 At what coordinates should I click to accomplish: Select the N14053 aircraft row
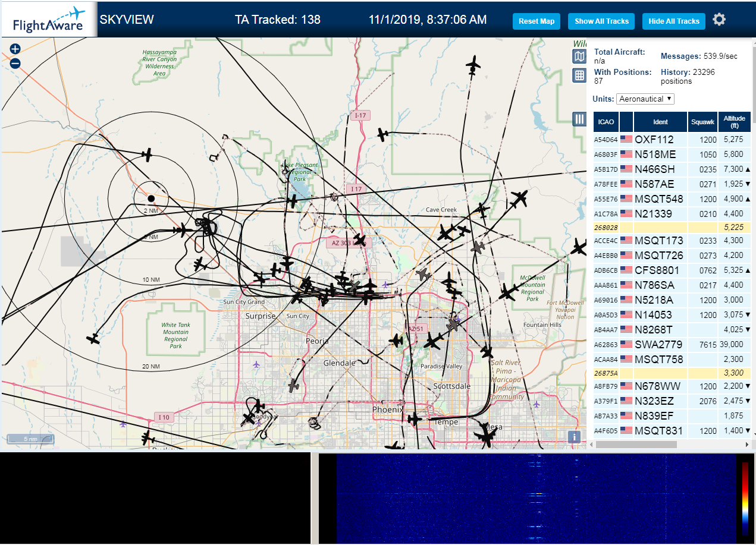click(672, 315)
